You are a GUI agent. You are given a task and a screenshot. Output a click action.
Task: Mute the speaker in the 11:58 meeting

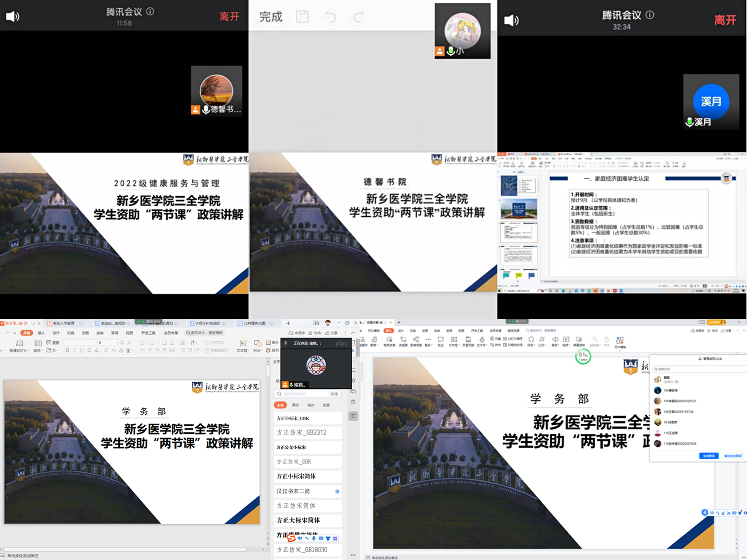(x=13, y=17)
